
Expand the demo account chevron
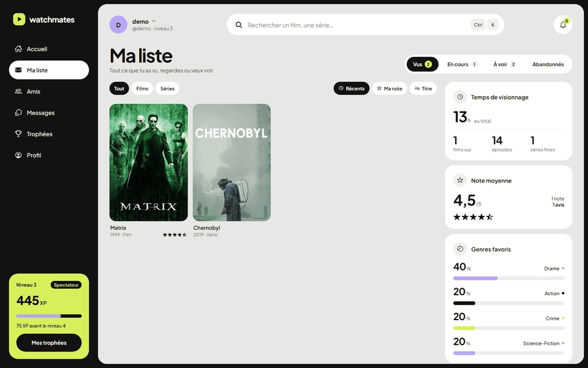154,21
